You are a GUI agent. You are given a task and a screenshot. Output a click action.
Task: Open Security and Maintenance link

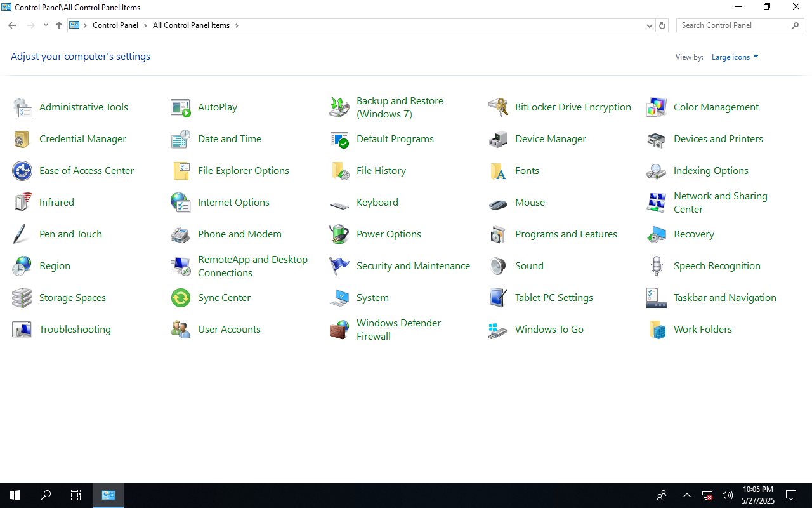click(413, 266)
